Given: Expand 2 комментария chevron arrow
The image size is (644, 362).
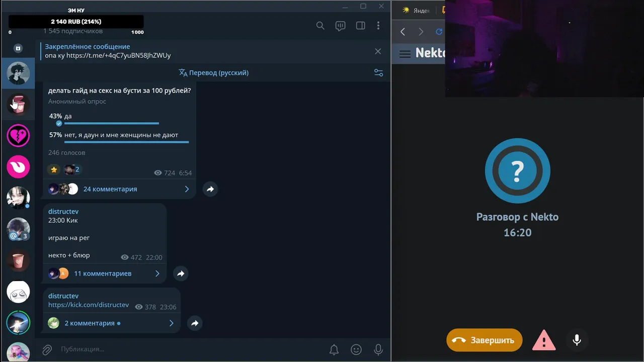Looking at the screenshot, I should click(x=172, y=323).
